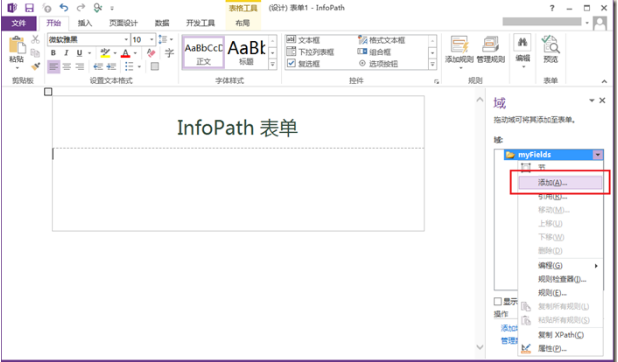Click the Undo arrow

pos(64,7)
